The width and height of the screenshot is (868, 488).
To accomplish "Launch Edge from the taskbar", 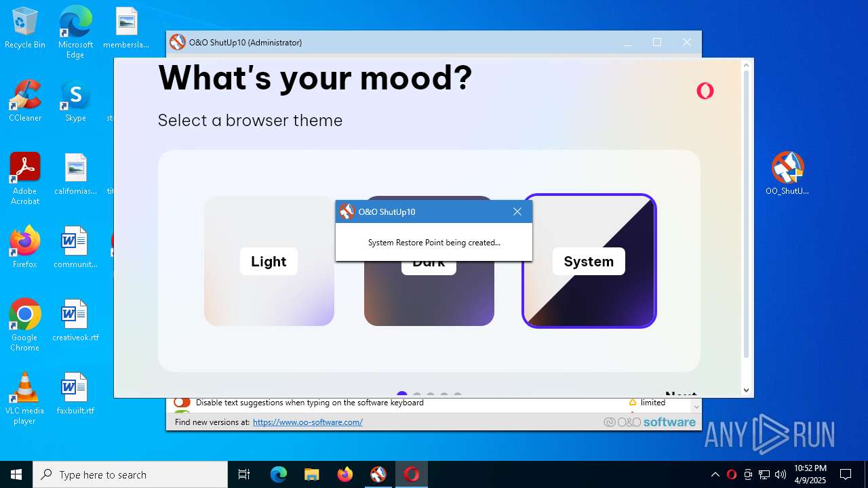I will coord(279,474).
